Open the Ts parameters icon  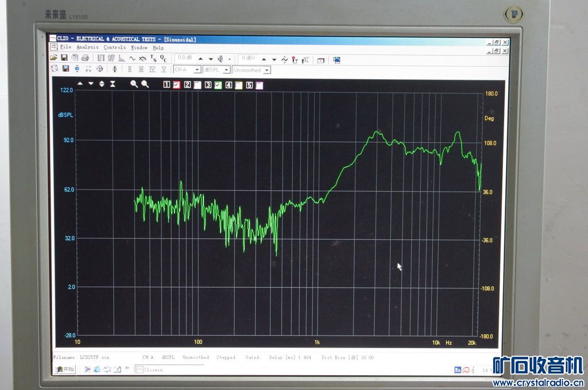tap(153, 58)
